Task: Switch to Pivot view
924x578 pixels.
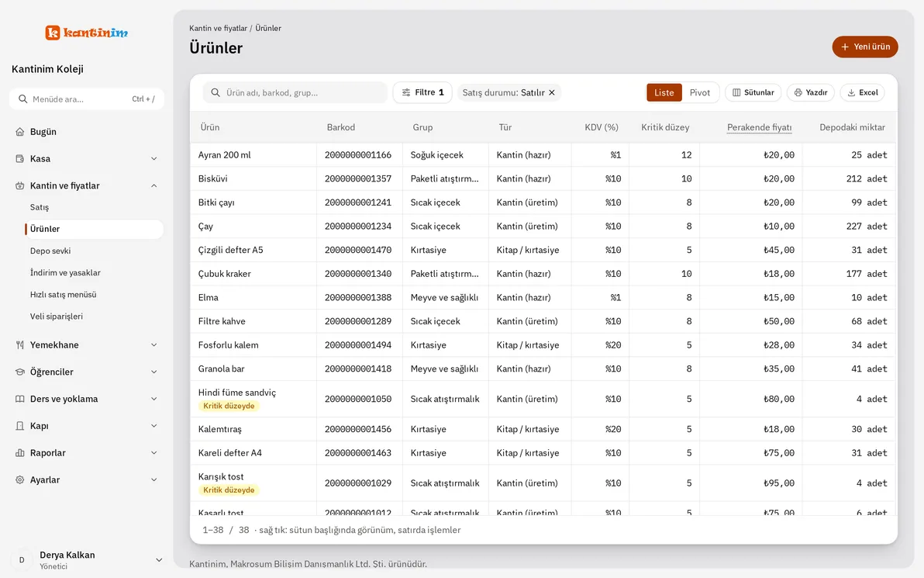Action: click(x=700, y=92)
